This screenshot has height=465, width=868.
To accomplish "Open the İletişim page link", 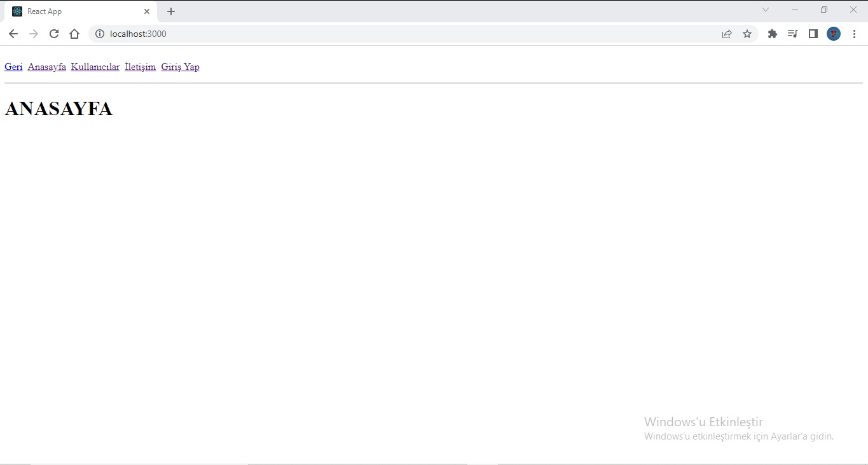I will tap(140, 67).
